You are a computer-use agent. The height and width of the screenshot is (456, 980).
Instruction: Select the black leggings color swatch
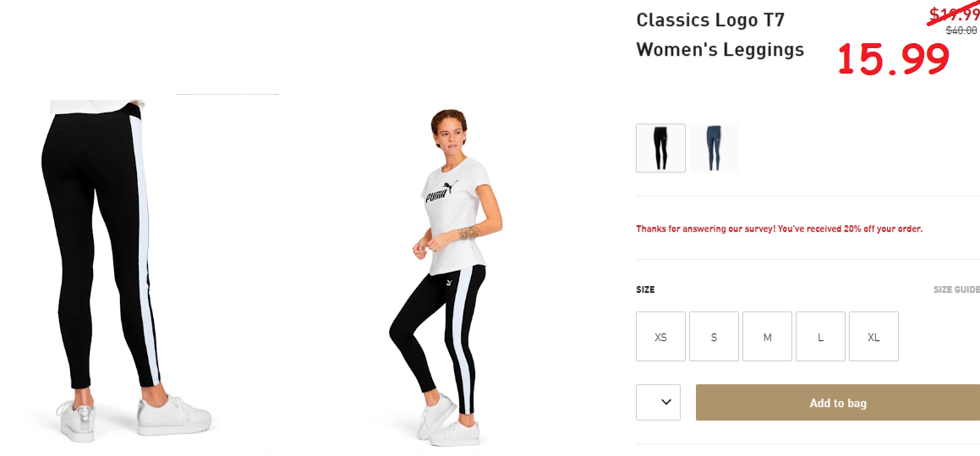[x=660, y=148]
